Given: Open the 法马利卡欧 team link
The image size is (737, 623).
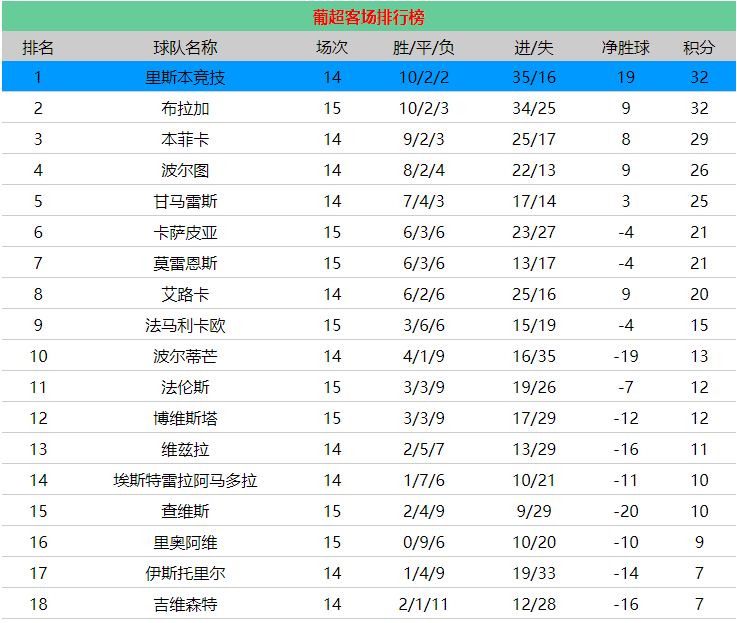Looking at the screenshot, I should click(x=185, y=325).
